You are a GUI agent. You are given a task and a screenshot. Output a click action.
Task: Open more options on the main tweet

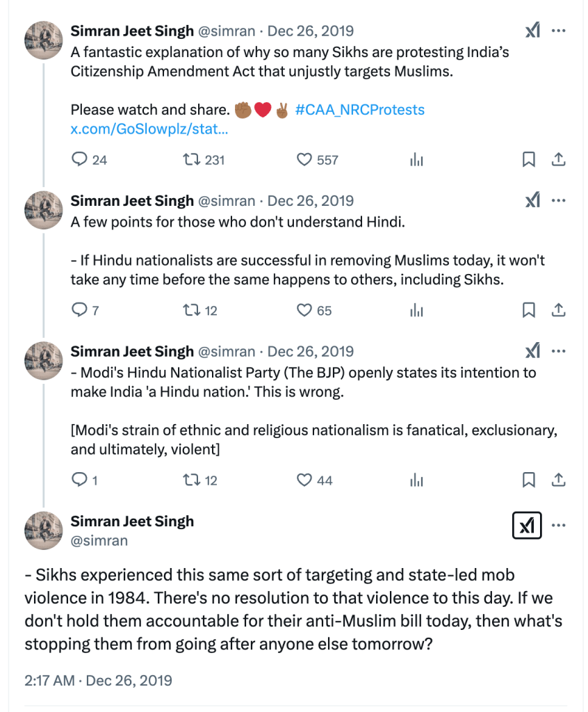point(558,526)
